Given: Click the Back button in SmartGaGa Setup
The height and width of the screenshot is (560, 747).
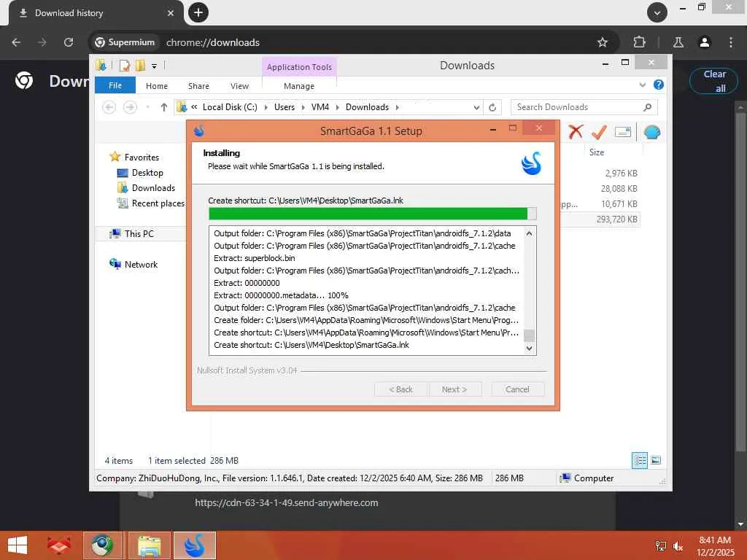Looking at the screenshot, I should pos(400,389).
